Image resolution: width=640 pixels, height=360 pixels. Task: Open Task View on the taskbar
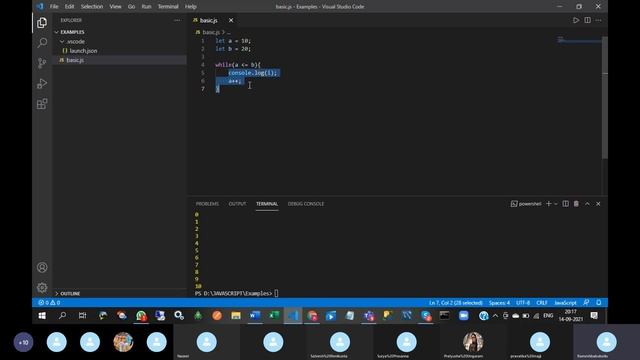pos(82,316)
